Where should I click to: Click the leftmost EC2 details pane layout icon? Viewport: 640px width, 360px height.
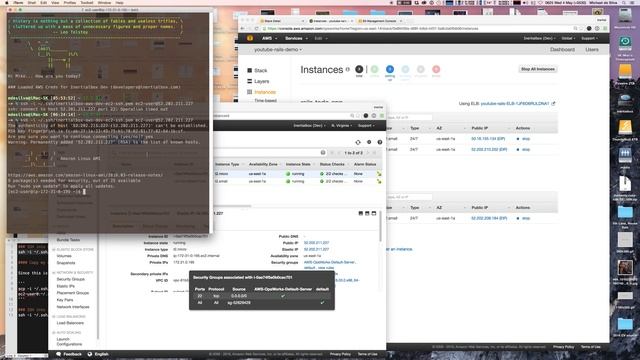[360, 213]
